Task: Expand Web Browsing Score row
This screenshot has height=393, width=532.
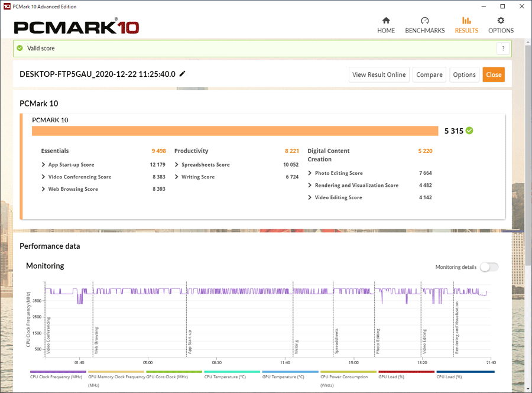Action: [43, 189]
